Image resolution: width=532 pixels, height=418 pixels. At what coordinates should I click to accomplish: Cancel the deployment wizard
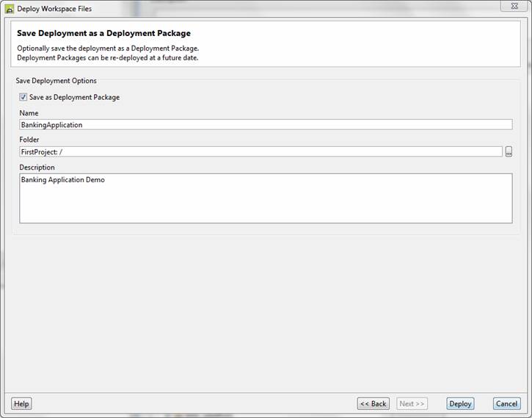(x=506, y=403)
